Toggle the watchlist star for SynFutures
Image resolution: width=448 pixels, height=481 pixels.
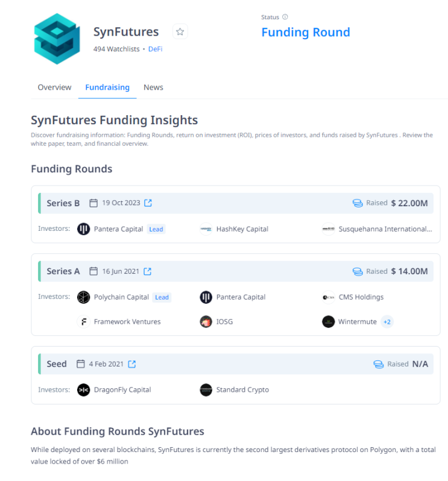coord(180,32)
